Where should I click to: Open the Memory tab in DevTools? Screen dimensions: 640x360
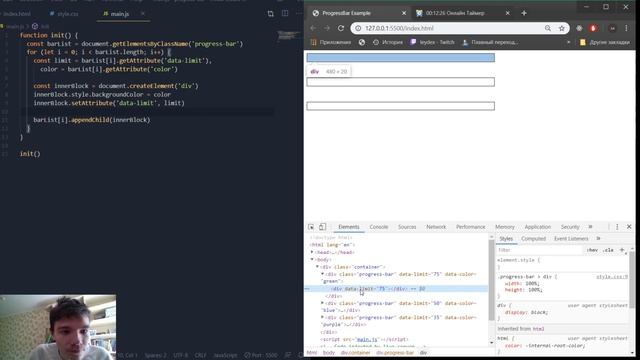point(505,227)
